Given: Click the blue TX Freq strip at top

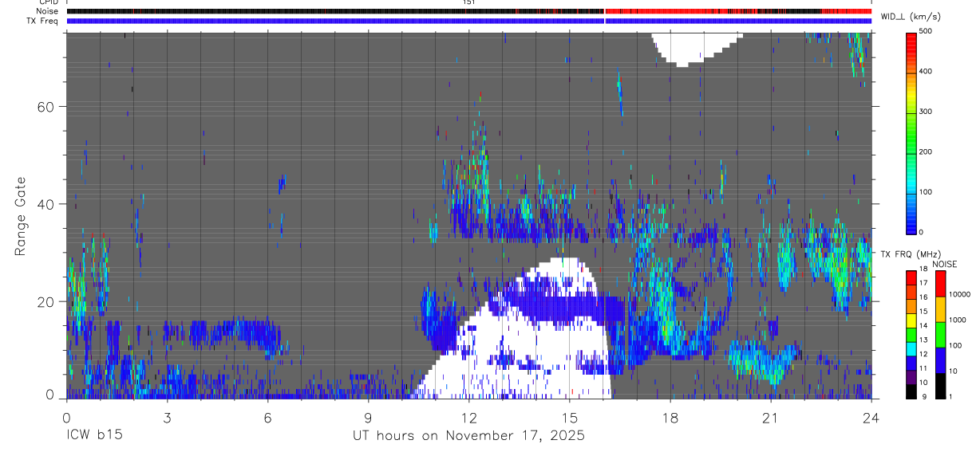Looking at the screenshot, I should [469, 21].
